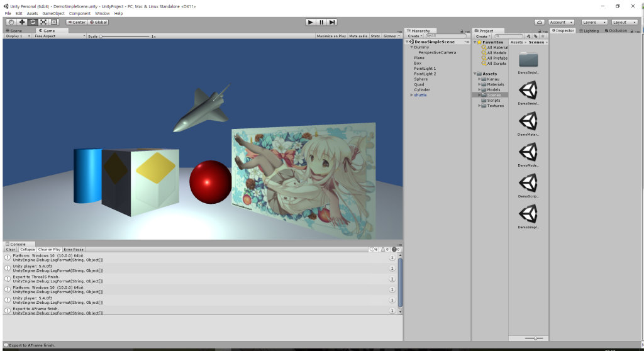Toggle Mute audio
Viewport: 644px width, 351px height.
pos(358,36)
